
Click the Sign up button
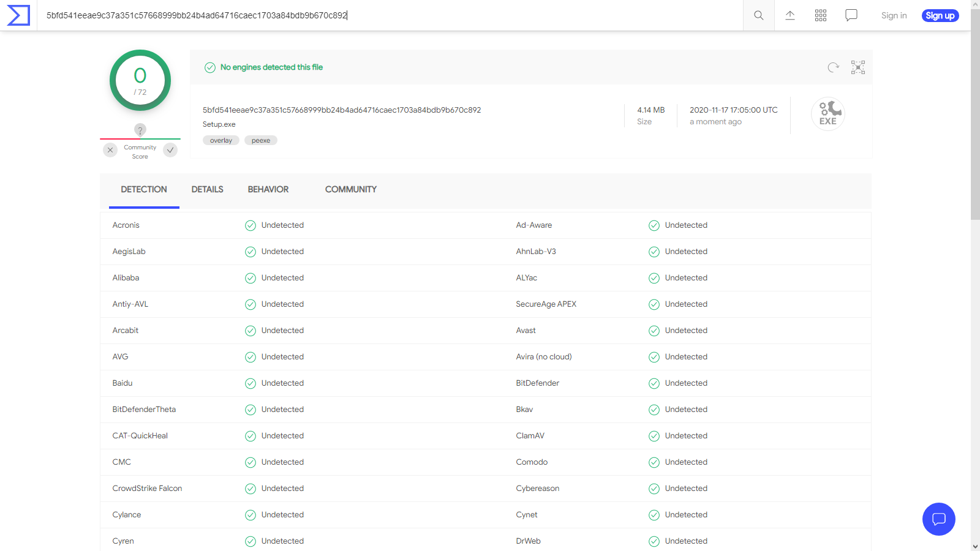coord(940,15)
